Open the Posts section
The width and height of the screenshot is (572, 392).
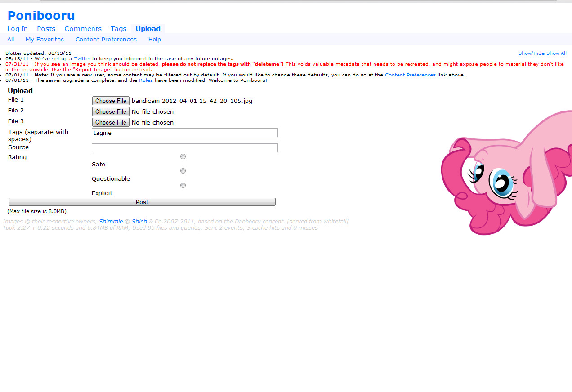click(46, 29)
